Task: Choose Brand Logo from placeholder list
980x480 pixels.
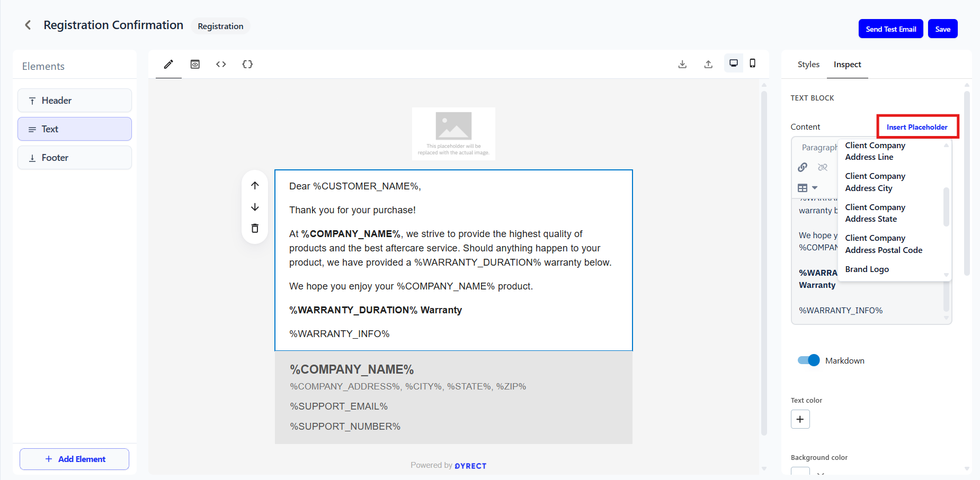Action: (x=867, y=269)
